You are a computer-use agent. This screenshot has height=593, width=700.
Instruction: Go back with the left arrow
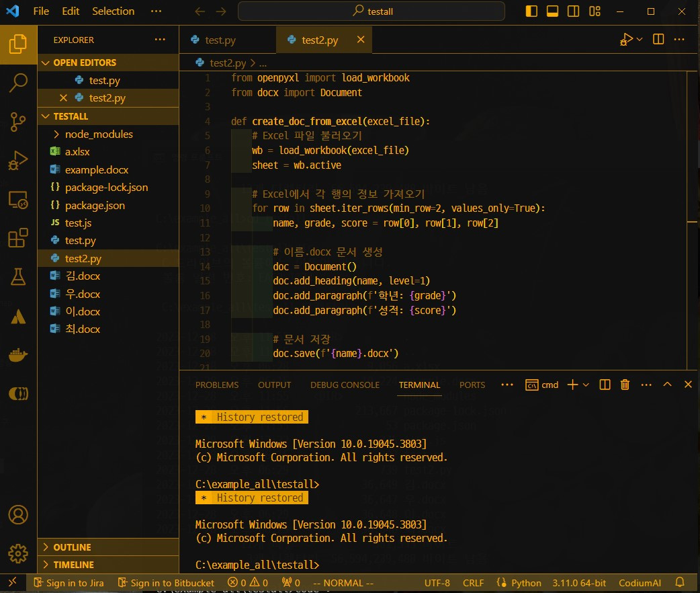[x=200, y=11]
